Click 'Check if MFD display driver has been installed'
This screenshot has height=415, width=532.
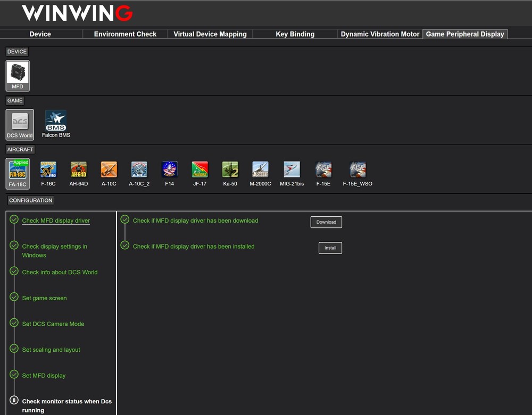(x=194, y=246)
